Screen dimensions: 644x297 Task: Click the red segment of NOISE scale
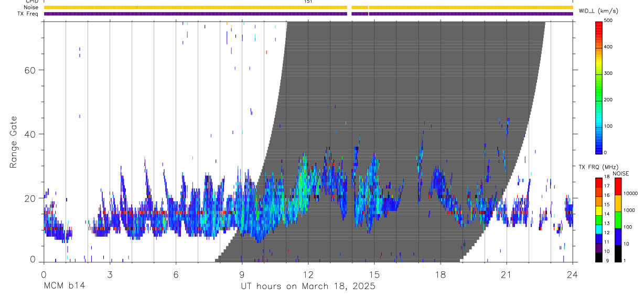tap(618, 186)
